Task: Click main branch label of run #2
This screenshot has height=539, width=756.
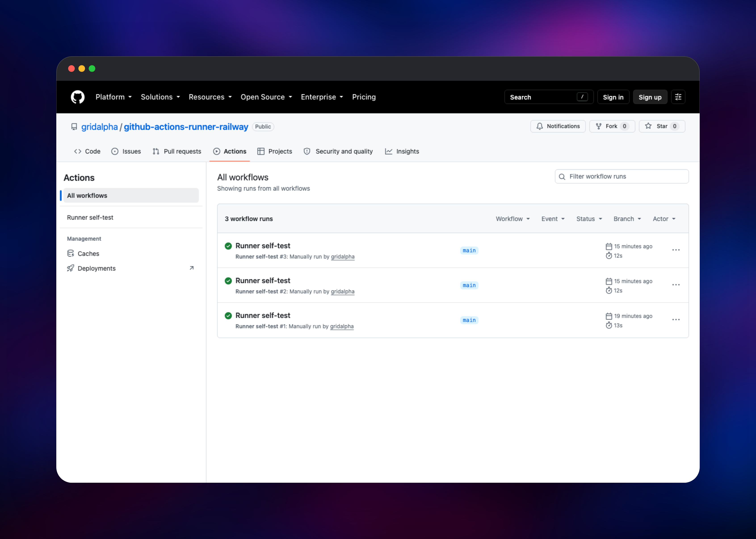Action: [x=469, y=285]
